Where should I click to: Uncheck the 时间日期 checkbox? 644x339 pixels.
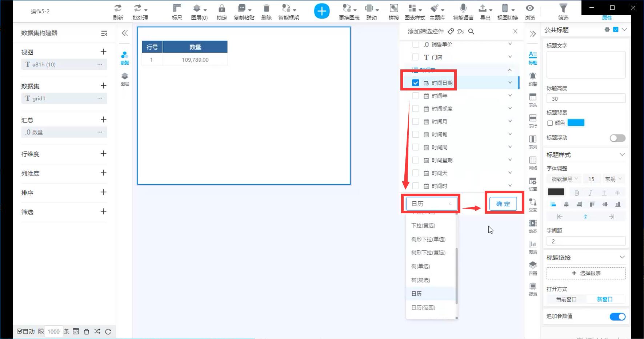416,83
